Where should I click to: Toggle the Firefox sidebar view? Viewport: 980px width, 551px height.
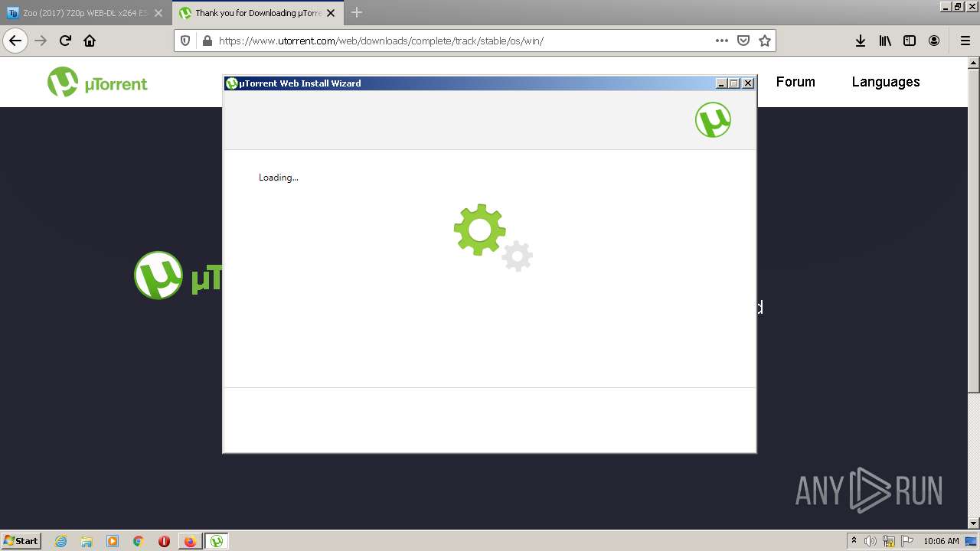pyautogui.click(x=910, y=41)
